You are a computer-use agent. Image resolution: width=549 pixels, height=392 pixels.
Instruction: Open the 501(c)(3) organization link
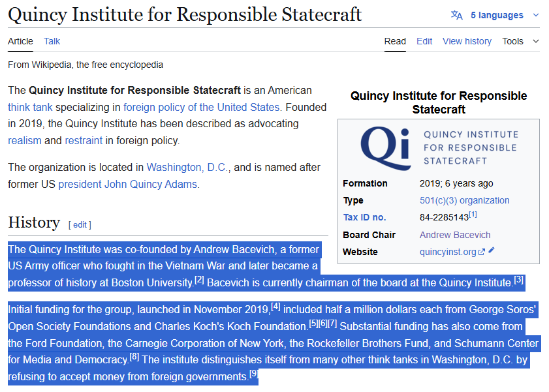[x=464, y=200]
